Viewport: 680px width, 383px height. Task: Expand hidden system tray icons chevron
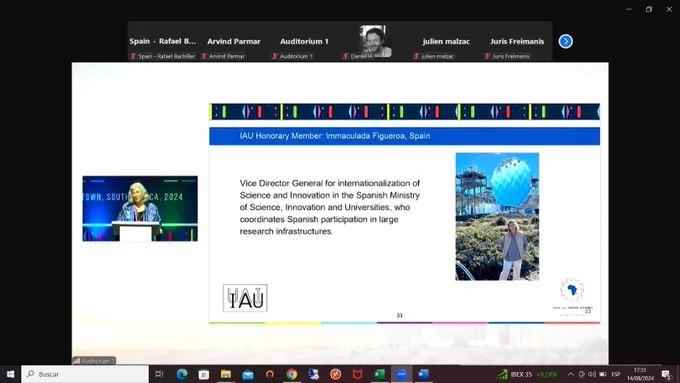click(x=571, y=374)
